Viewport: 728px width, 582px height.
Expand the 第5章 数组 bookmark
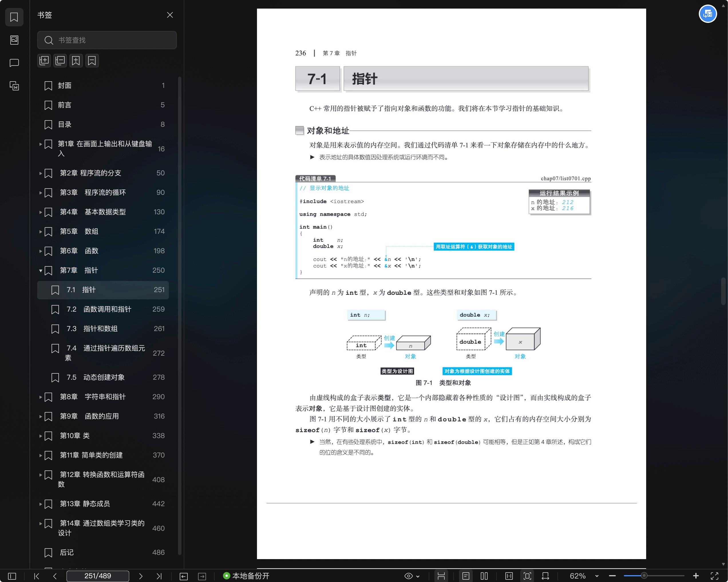click(x=41, y=231)
